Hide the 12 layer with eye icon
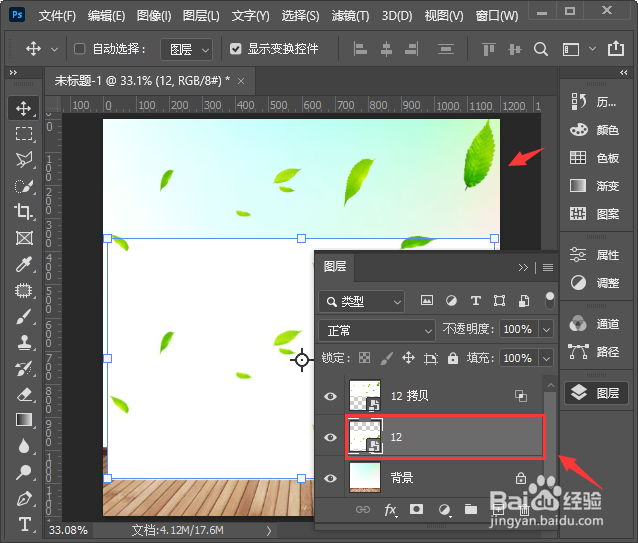The image size is (638, 543). click(330, 437)
